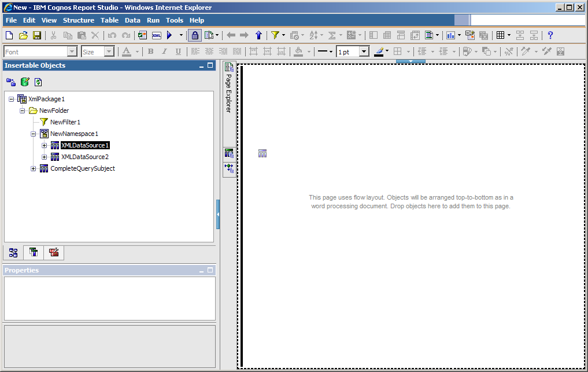Open the Font dropdown list
The width and height of the screenshot is (588, 372).
72,51
